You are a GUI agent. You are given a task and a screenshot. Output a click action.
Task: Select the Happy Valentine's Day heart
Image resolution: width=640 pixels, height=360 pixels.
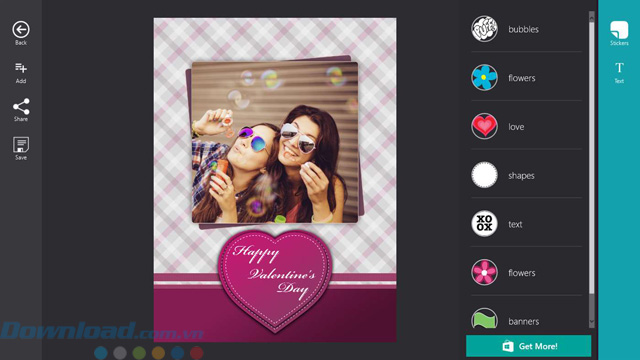[275, 279]
